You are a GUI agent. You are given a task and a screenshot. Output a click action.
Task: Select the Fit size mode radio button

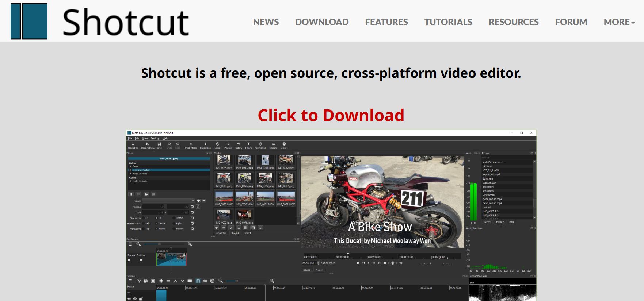(143, 218)
